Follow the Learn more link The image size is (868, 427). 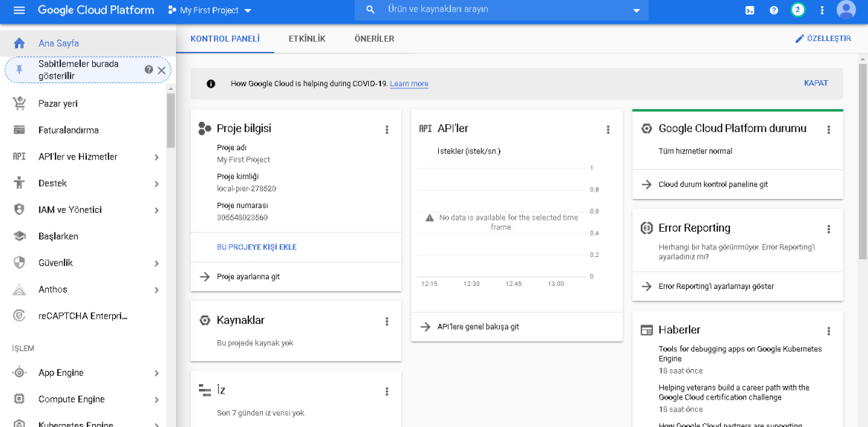[x=409, y=84]
